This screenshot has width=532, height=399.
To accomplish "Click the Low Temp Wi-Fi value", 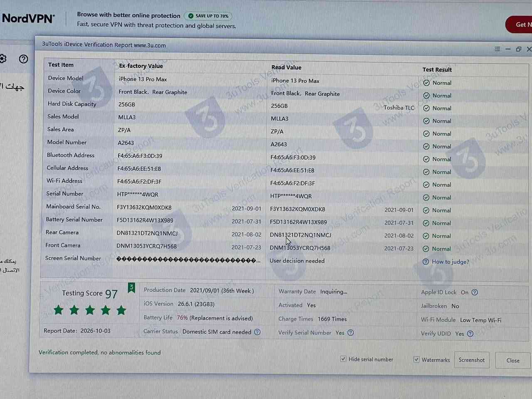I will tap(481, 320).
